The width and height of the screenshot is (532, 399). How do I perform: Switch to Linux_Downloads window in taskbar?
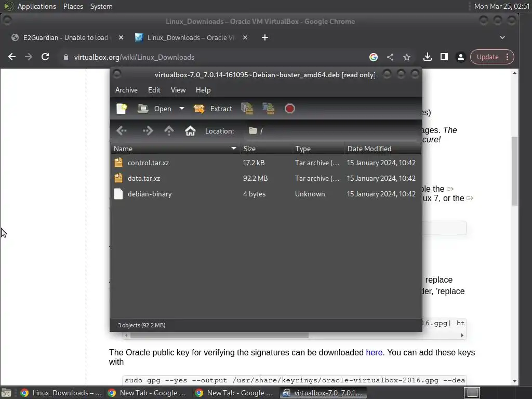(x=61, y=393)
